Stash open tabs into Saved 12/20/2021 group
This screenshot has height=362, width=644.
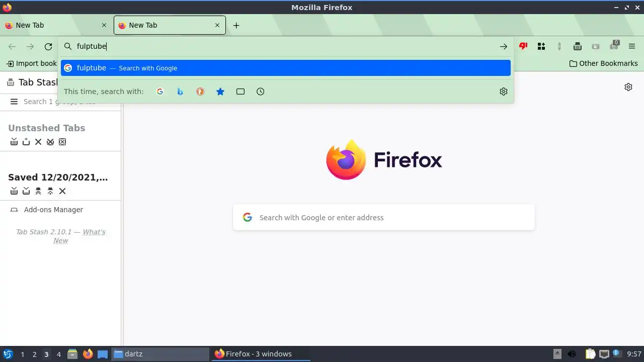coord(14,191)
